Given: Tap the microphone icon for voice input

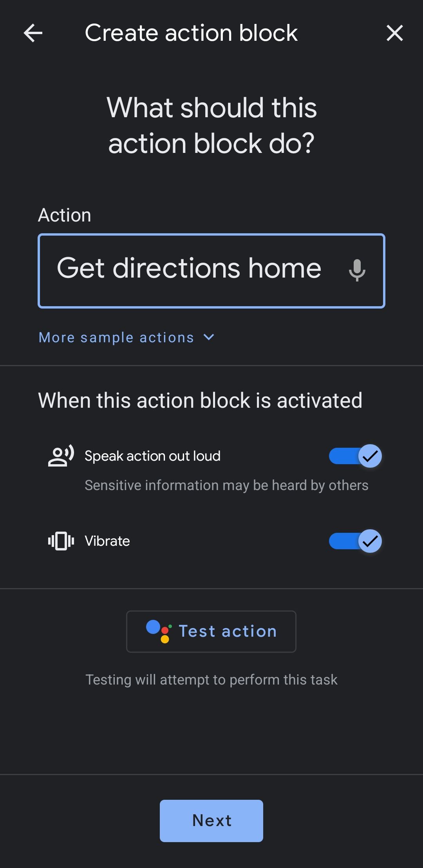Looking at the screenshot, I should 357,270.
